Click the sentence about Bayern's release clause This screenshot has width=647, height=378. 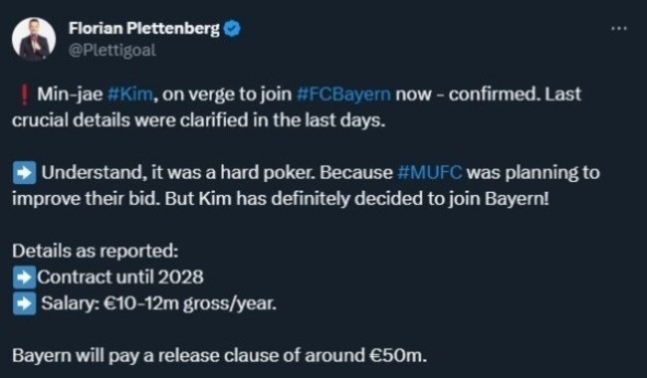coord(220,355)
